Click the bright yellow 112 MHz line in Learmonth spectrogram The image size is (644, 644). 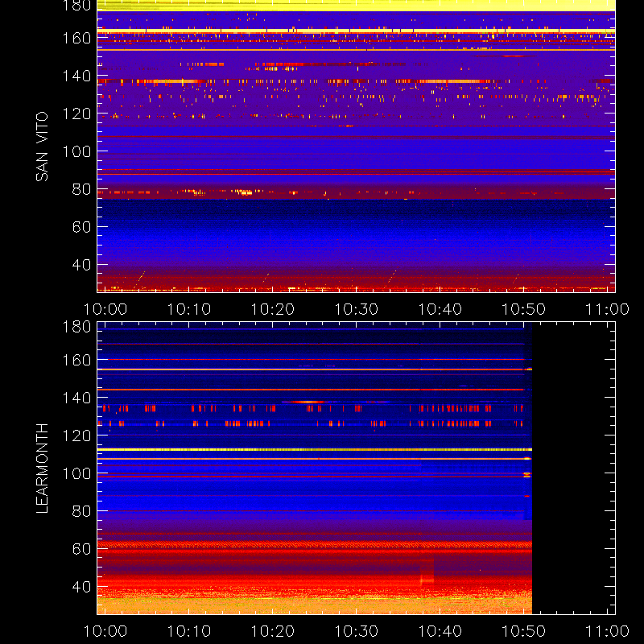coord(315,450)
